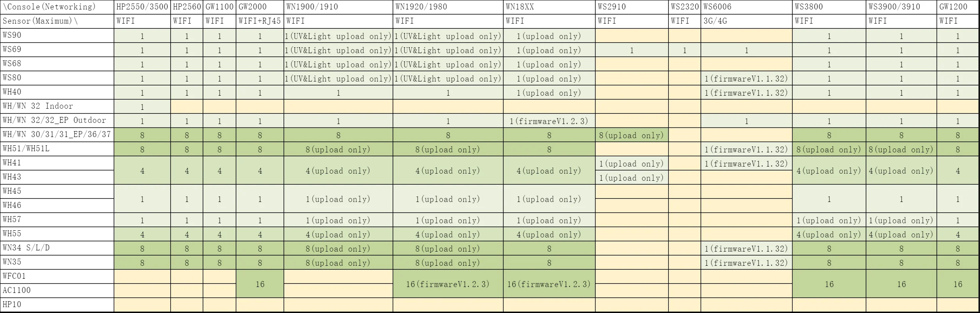Select the WH/WN 32 Indoor row label
Screen dimensions: 980x313
point(57,106)
